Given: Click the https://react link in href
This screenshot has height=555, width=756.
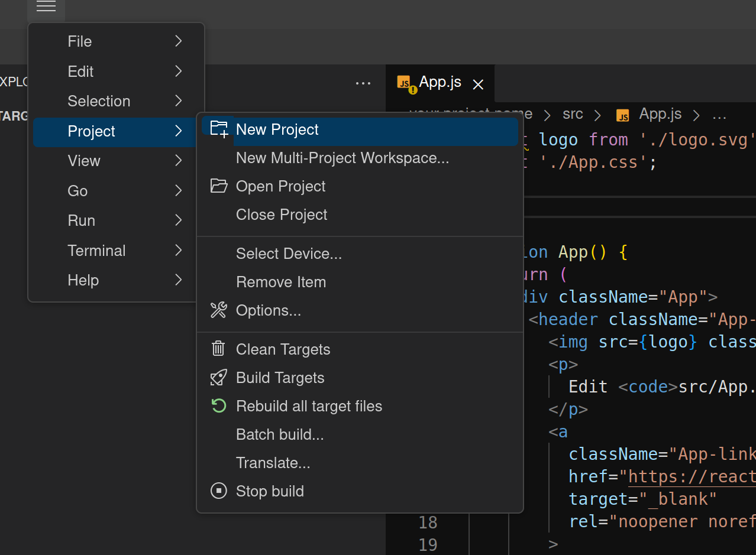Looking at the screenshot, I should tap(692, 476).
